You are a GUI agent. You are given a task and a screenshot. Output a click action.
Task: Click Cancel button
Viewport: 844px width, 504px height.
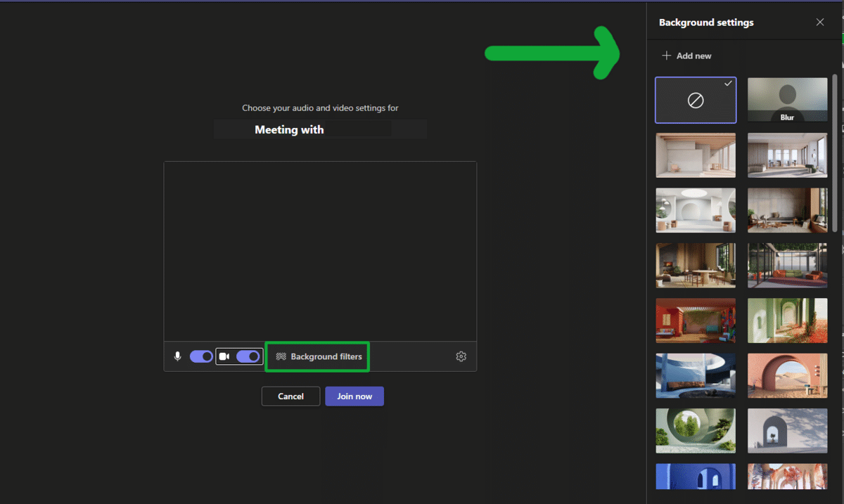tap(290, 396)
